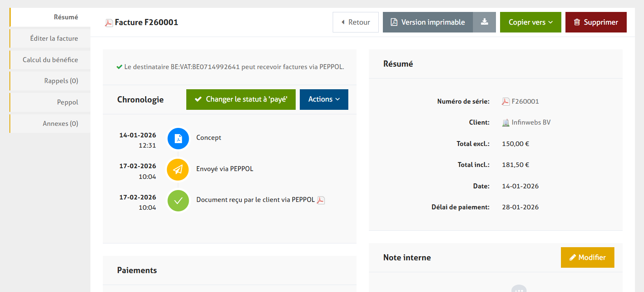
Task: Go to 'Éditer la facture' tab
Action: 54,39
